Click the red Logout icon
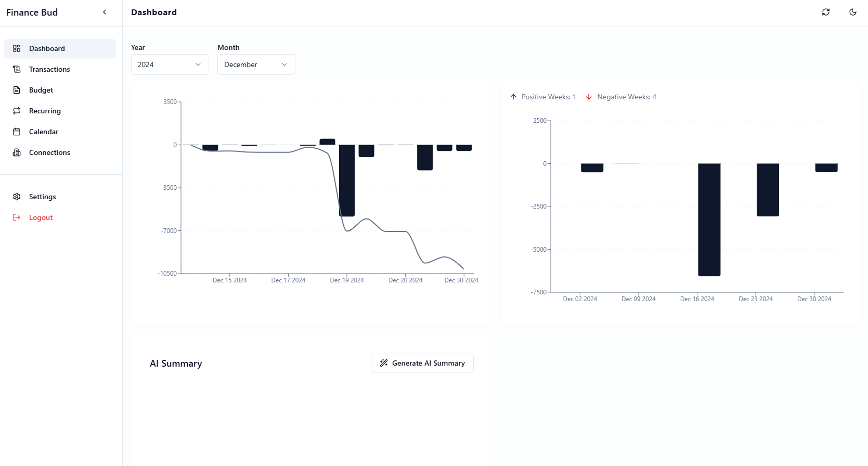868x466 pixels. [x=17, y=217]
